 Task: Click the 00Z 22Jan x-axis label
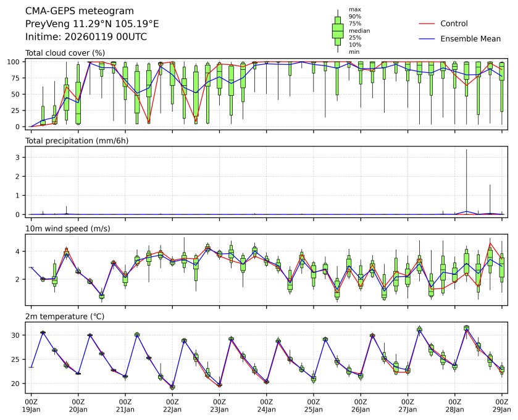click(x=172, y=405)
